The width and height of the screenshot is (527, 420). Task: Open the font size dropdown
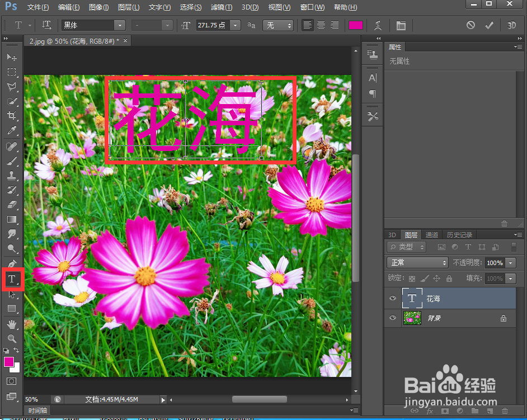(x=236, y=25)
